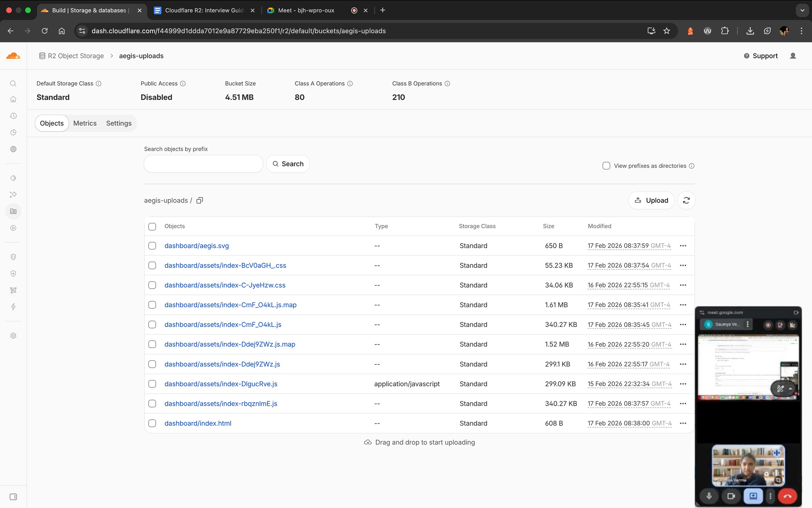The width and height of the screenshot is (812, 508).
Task: Click the Cloudflare logo icon
Action: (13, 56)
